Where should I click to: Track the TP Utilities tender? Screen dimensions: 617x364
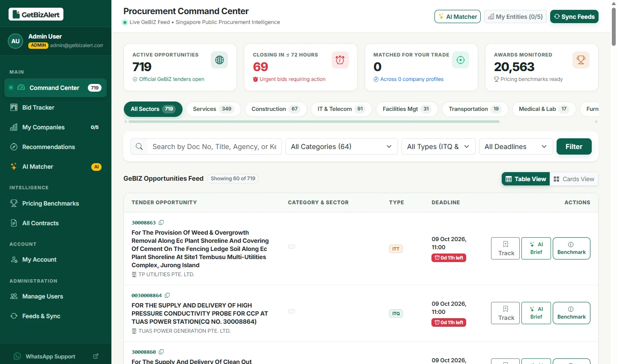(506, 248)
